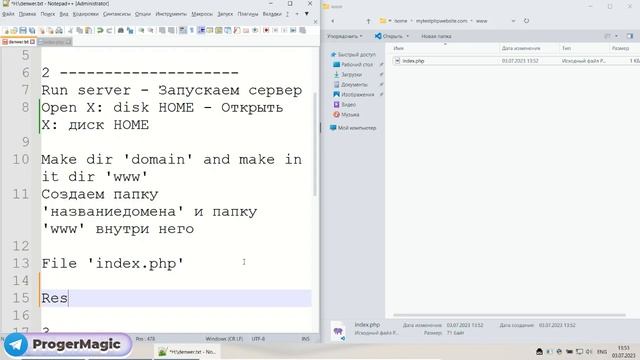Click index.php file icon in details pane
Screen dimensions: 640x360
click(x=338, y=331)
